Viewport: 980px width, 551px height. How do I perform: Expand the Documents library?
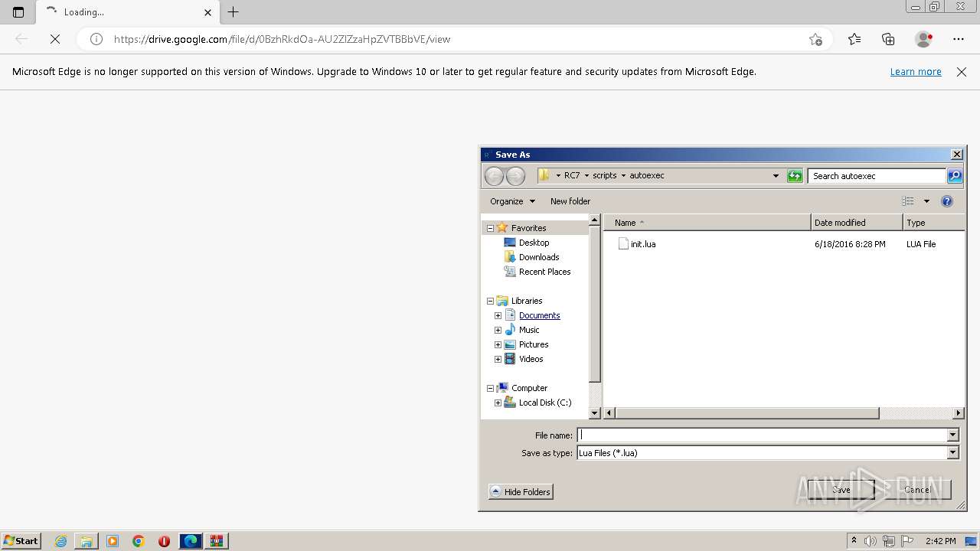[498, 315]
